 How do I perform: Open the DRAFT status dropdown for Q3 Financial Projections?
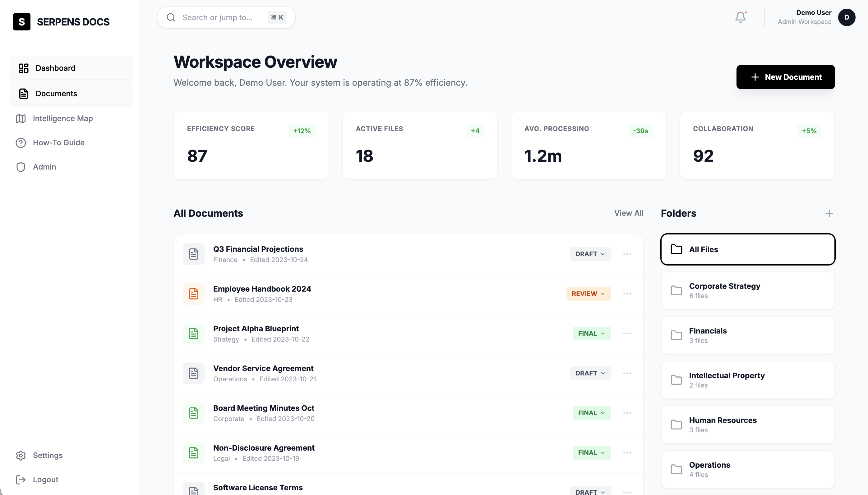click(590, 254)
